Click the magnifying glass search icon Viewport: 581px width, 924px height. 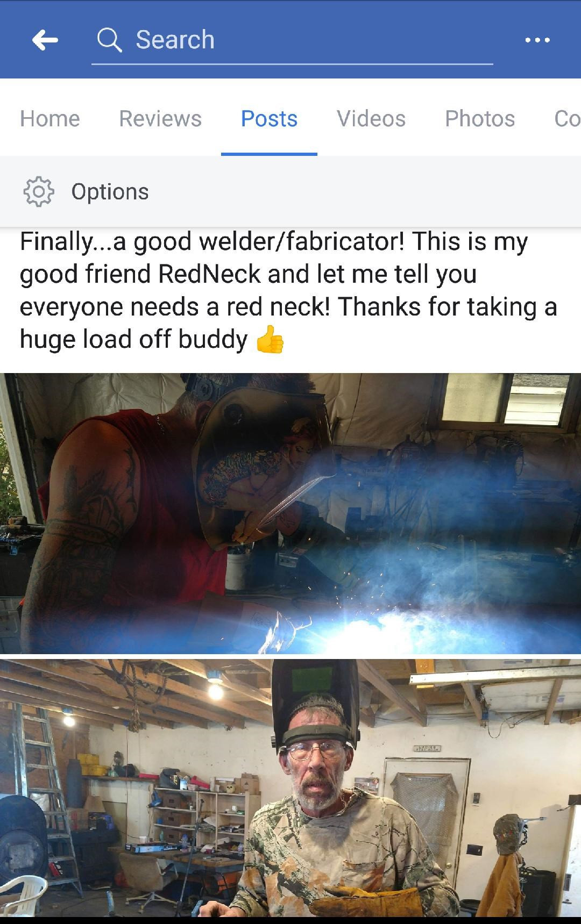pyautogui.click(x=109, y=40)
